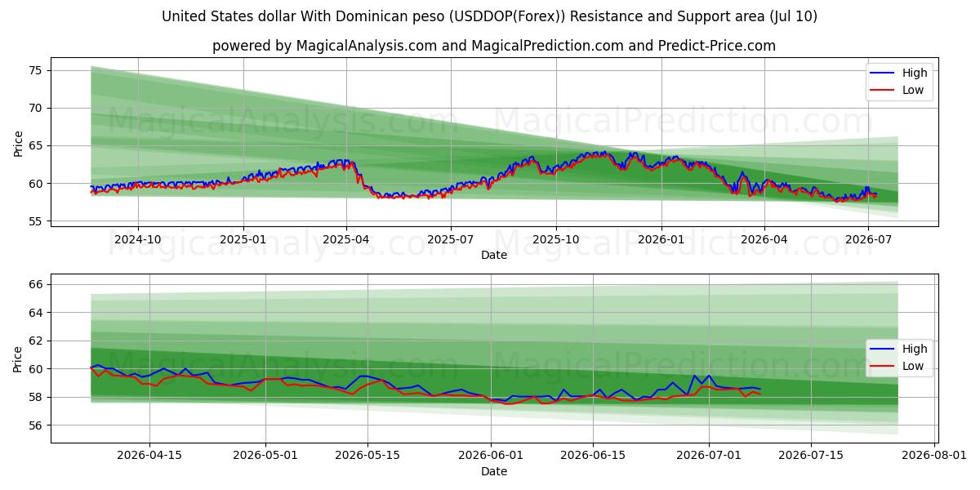The height and width of the screenshot is (490, 980).
Task: Click the '2024-10' tick label on top chart
Action: (137, 238)
